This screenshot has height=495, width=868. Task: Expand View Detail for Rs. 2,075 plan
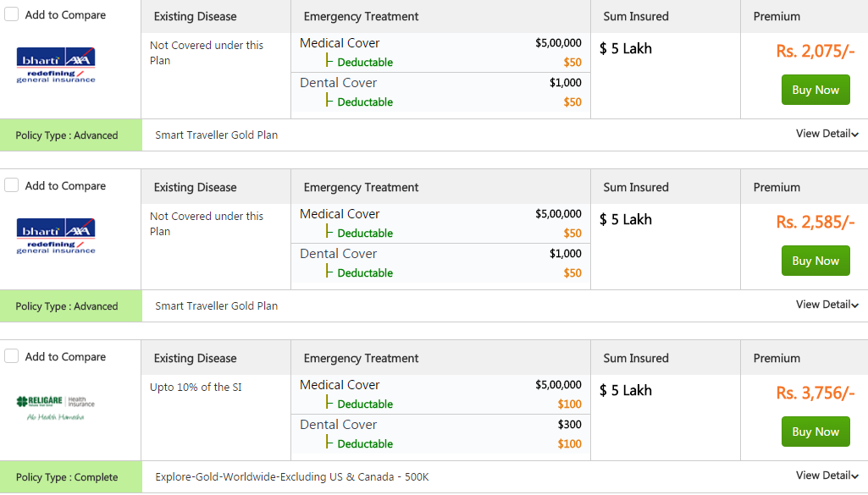pos(827,134)
